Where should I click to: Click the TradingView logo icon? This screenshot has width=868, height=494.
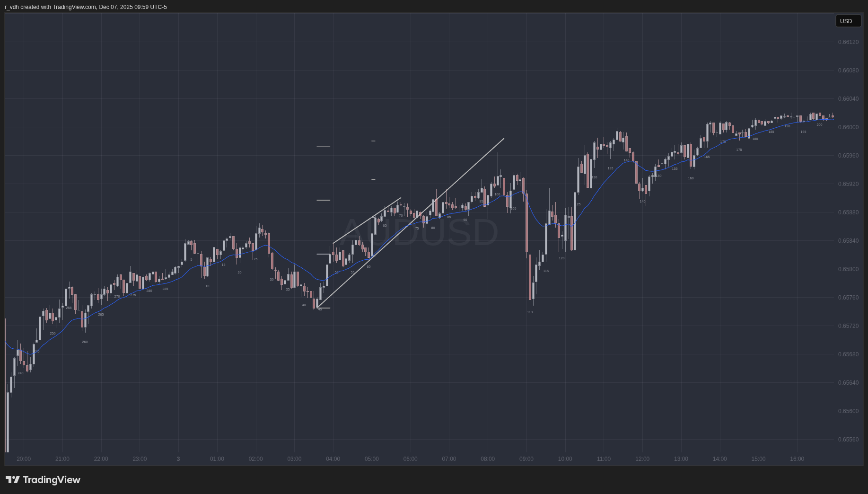[13, 480]
